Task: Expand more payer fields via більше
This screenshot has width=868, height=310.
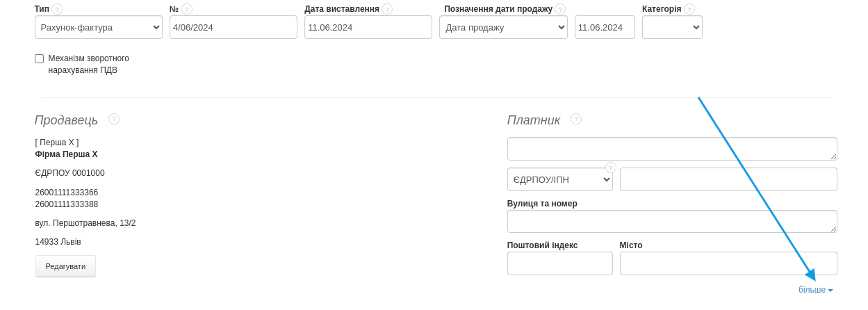Action: pyautogui.click(x=815, y=290)
